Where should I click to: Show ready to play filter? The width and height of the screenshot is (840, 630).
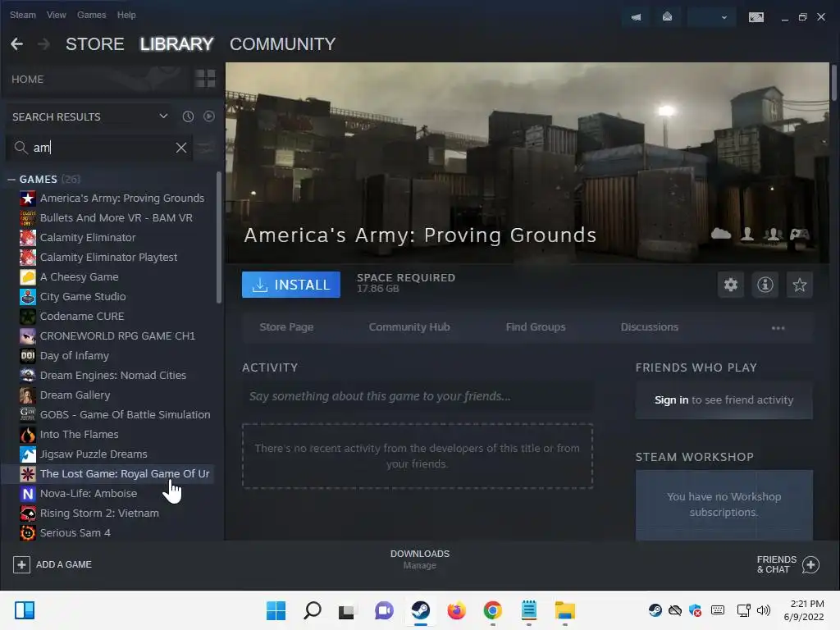[x=209, y=116]
